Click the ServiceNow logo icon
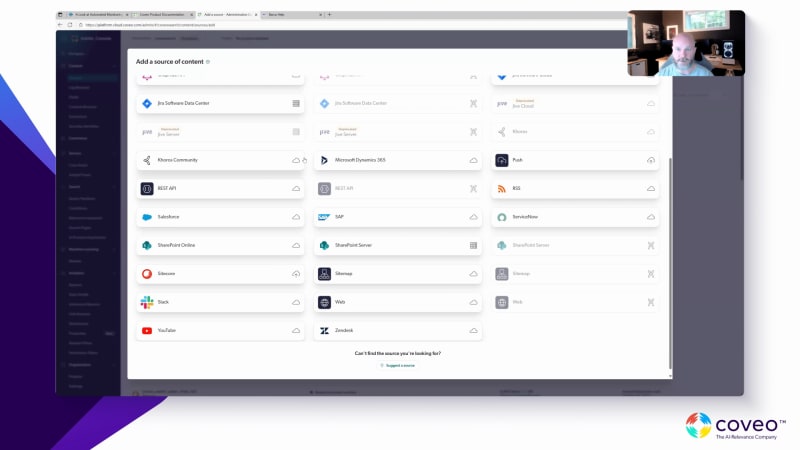Screen dimensions: 800x450 click(x=502, y=217)
